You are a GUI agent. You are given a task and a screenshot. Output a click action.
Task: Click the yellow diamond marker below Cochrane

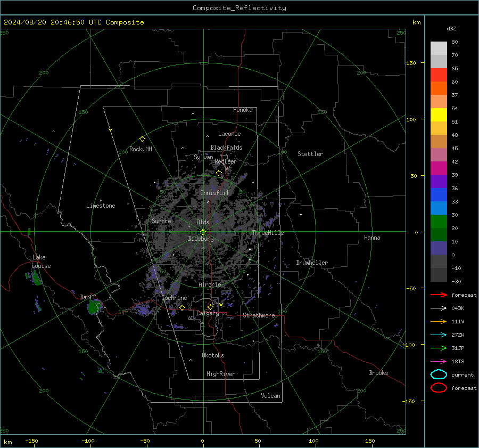[x=182, y=307]
